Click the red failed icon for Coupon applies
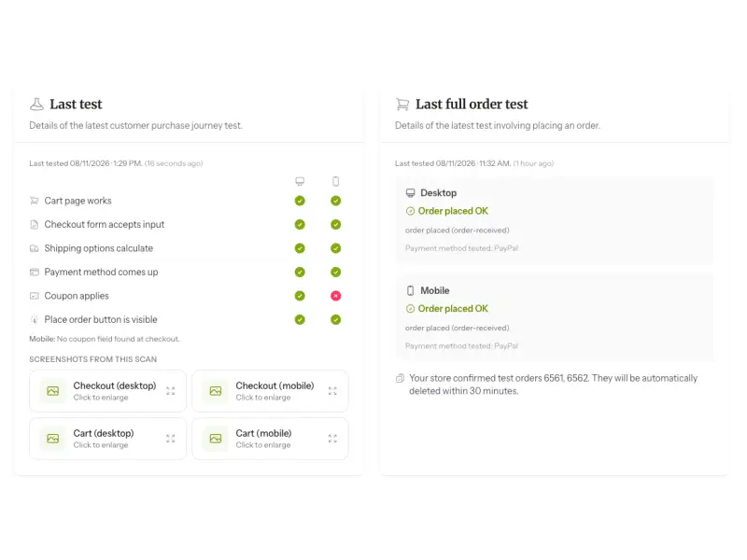This screenshot has height=560, width=747. (336, 296)
